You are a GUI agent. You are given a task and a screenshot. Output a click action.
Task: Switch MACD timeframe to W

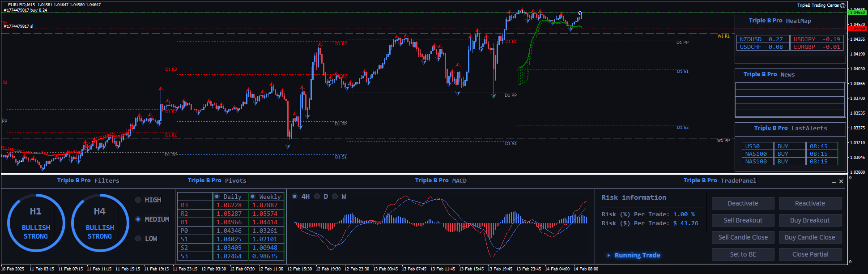[335, 197]
